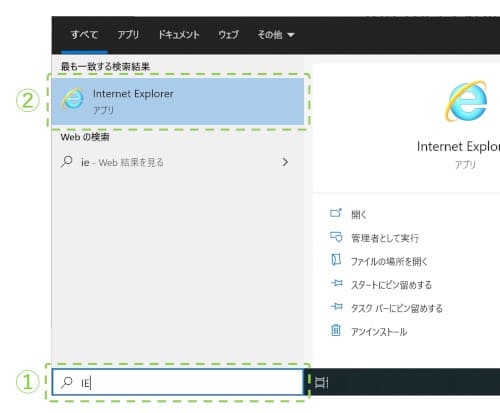Image resolution: width=500 pixels, height=413 pixels.
Task: Open the その他 dropdown menu
Action: [x=276, y=35]
